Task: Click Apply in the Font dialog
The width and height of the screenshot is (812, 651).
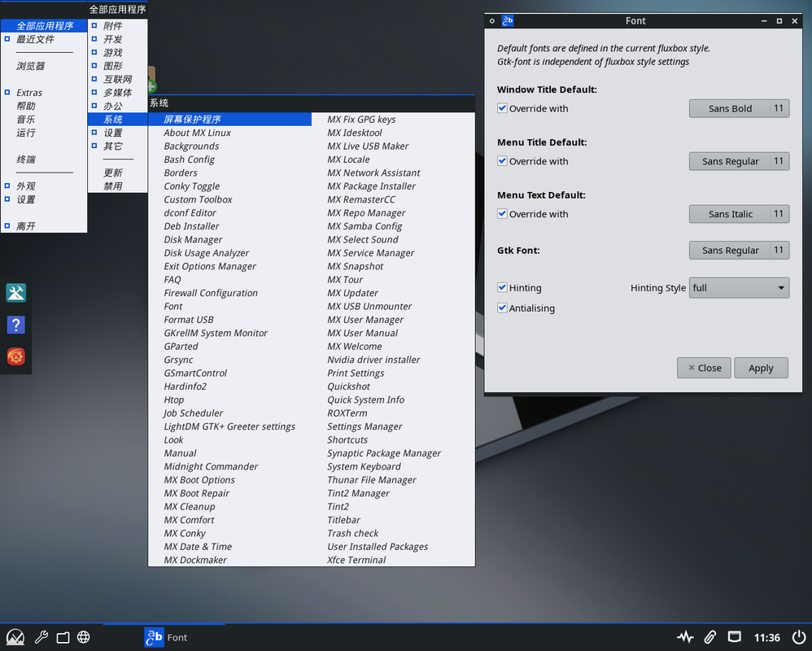Action: coord(761,368)
